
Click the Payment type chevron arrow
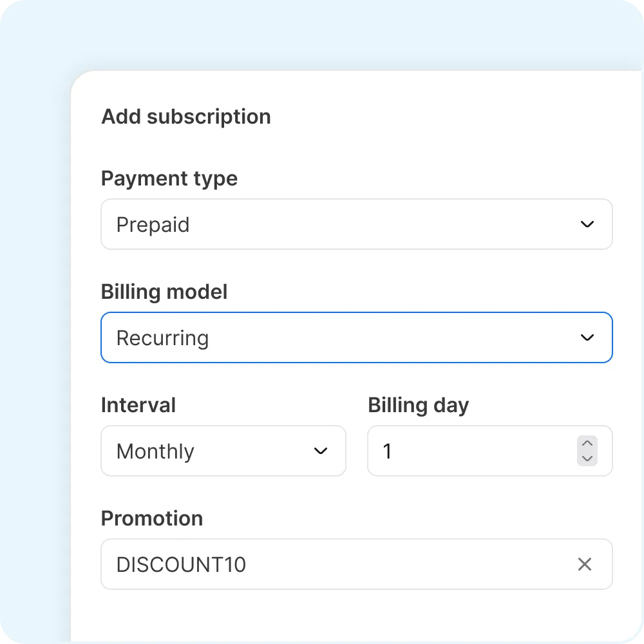click(x=587, y=225)
